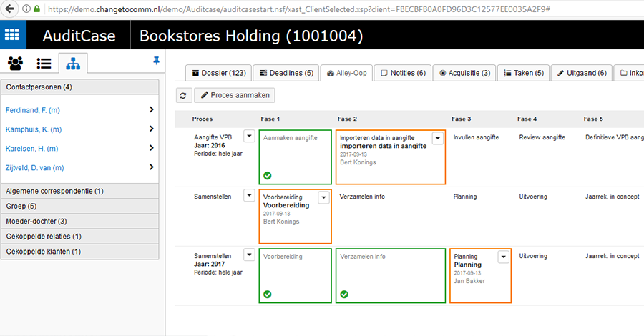Click Invullen aangifte phase cell
The height and width of the screenshot is (336, 644).
click(476, 137)
